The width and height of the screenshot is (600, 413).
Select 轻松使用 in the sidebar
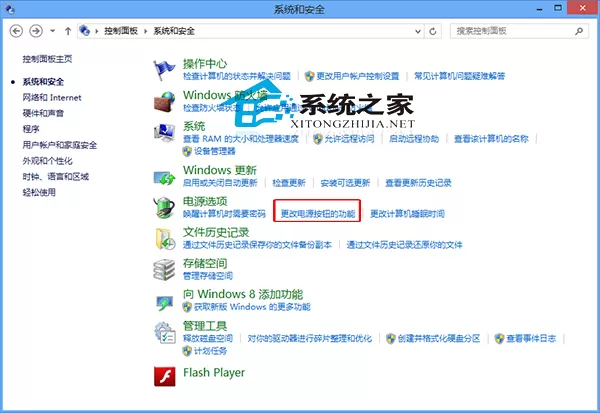(x=39, y=193)
